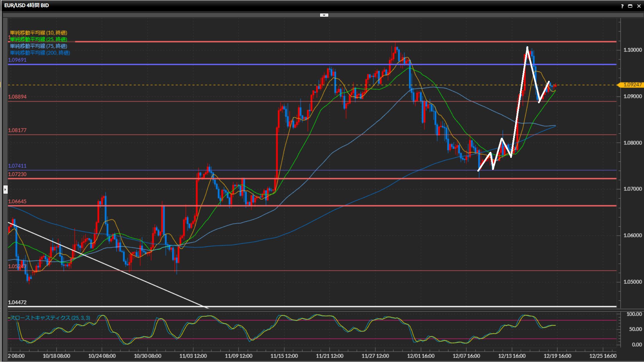Viewport: 644px width, 362px height.
Task: Expand the toolbar with top center arrow
Action: (x=324, y=15)
